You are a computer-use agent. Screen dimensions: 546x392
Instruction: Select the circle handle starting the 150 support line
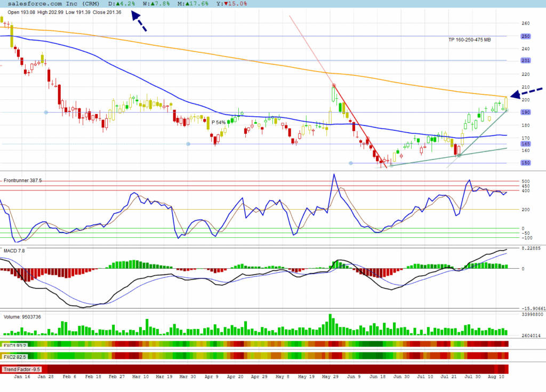(351, 163)
